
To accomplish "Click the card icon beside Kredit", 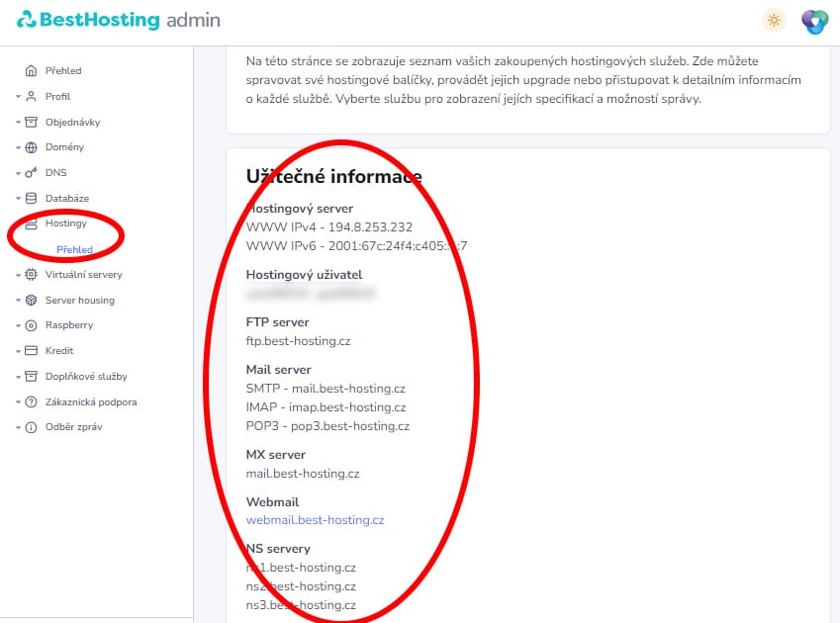I will [x=32, y=351].
